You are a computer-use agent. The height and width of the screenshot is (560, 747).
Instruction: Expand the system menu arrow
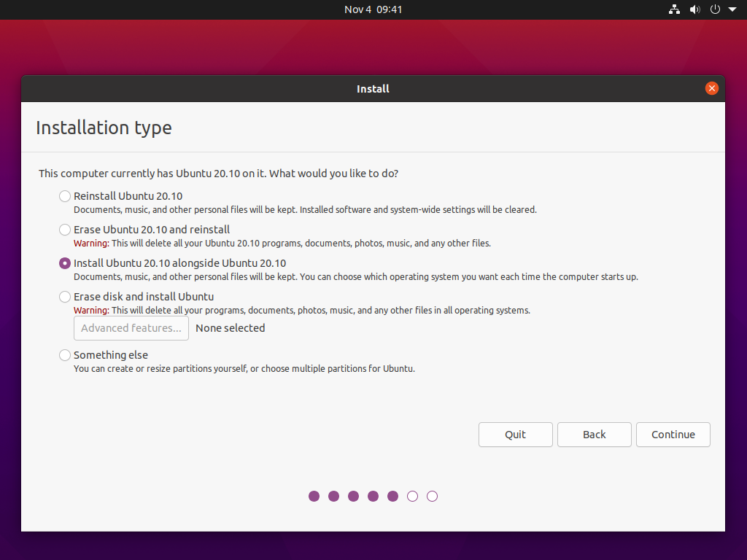coord(732,9)
